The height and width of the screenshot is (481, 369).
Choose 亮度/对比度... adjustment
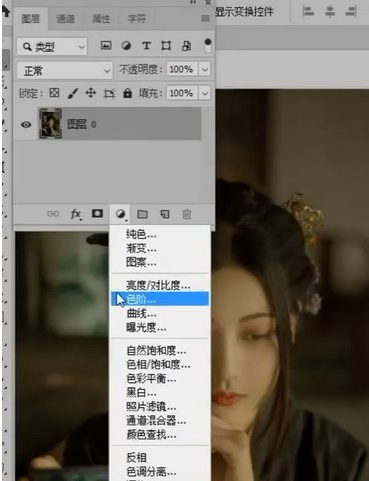coord(160,285)
